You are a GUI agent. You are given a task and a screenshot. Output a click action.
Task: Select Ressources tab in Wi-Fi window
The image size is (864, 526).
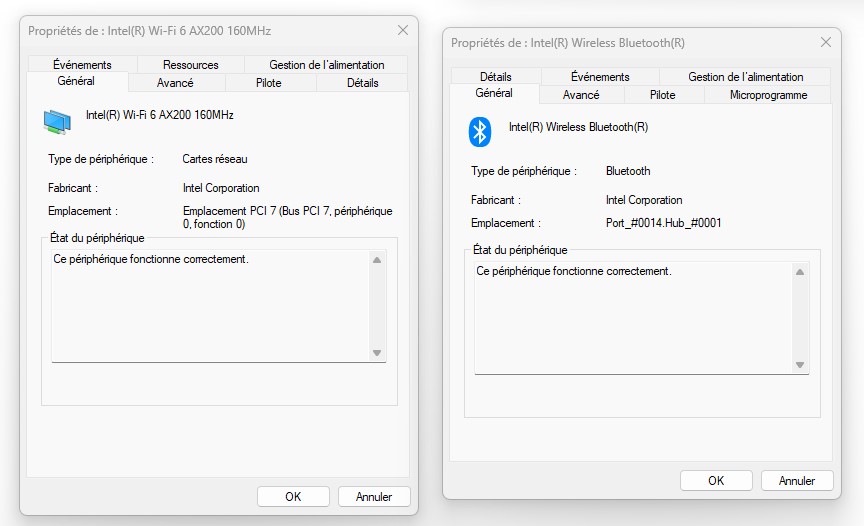point(190,65)
